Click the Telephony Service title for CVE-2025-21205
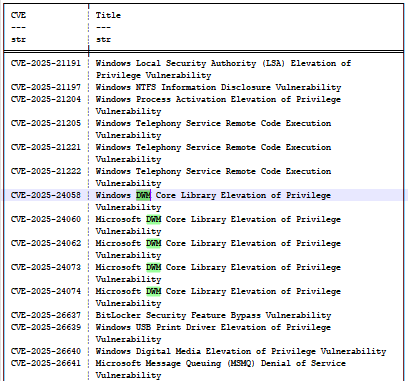Screen dimensions: 408x381 tap(213, 129)
